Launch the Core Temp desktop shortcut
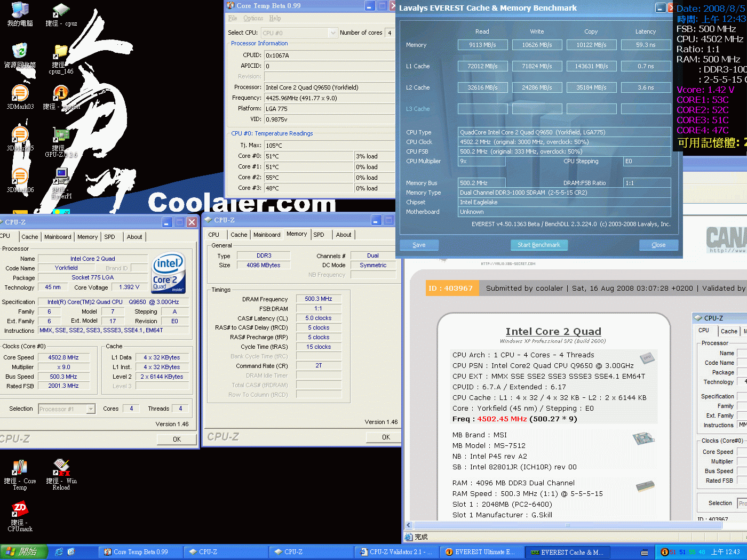747x560 pixels. (x=20, y=468)
